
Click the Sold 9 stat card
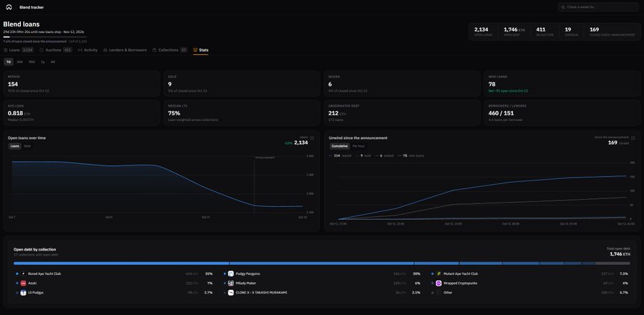coord(242,84)
